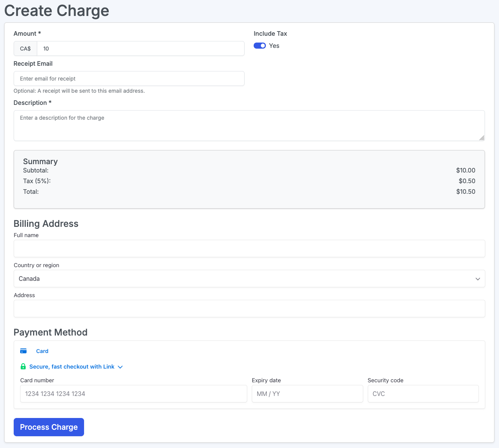Focus the Card number field

133,394
